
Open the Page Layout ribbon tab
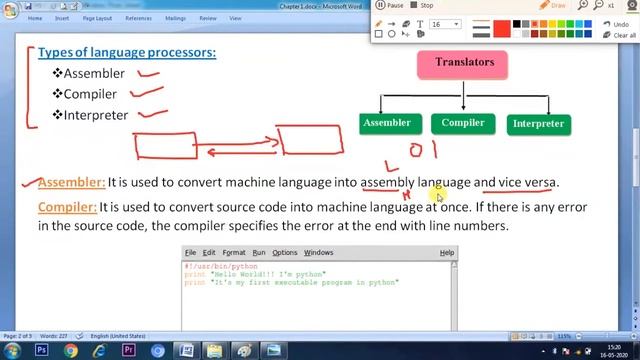pos(97,18)
